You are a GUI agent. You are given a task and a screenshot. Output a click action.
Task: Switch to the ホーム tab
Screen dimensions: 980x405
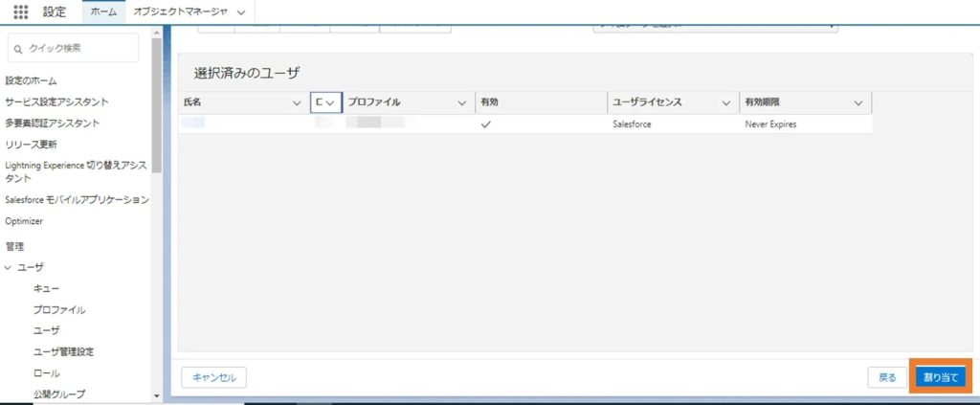103,11
